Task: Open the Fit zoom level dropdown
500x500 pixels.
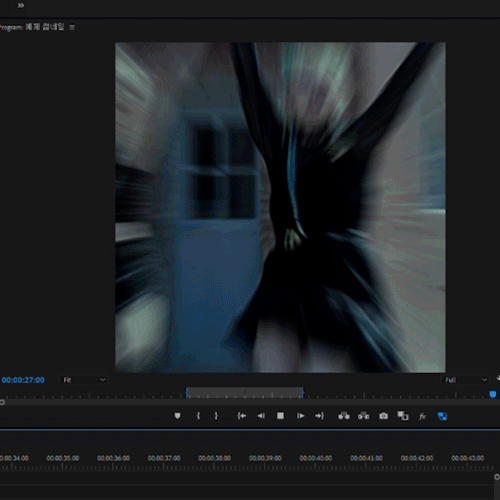Action: click(84, 380)
